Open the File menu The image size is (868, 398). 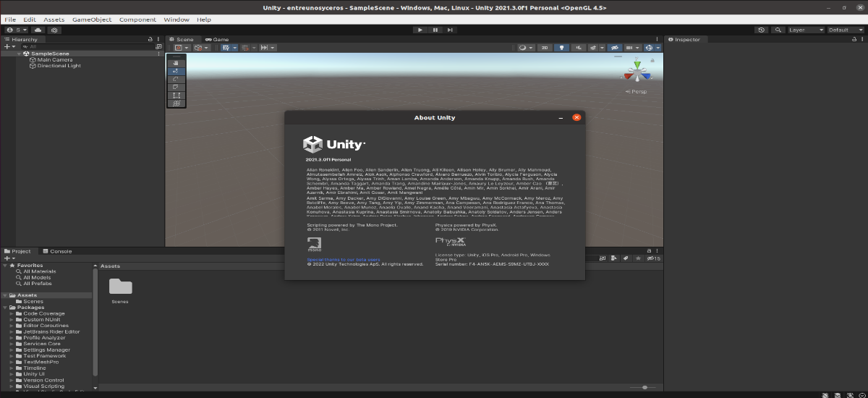click(x=10, y=20)
